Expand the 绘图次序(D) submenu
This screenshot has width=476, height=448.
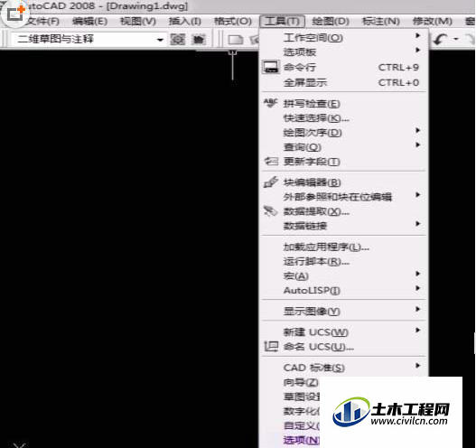pyautogui.click(x=344, y=133)
